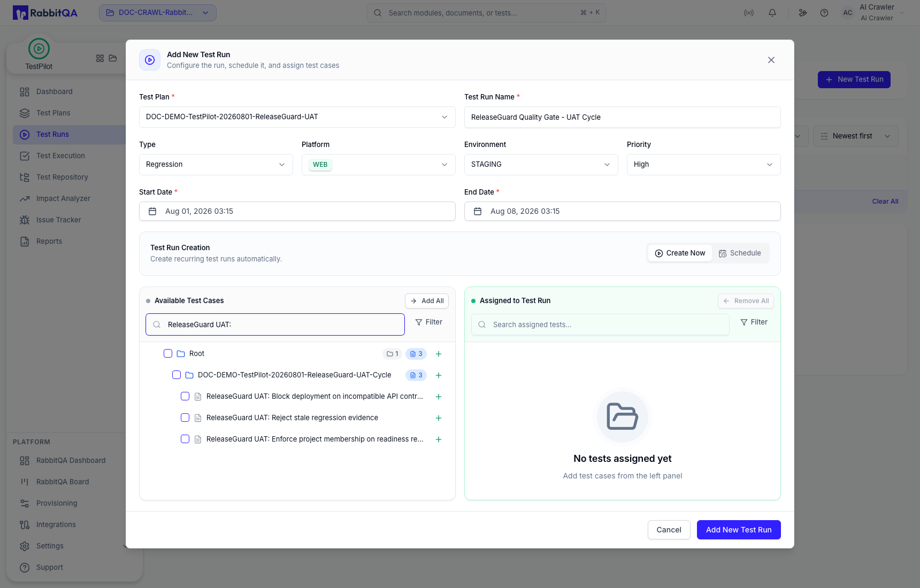Click the Start Date calendar icon
The height and width of the screenshot is (588, 920).
click(x=152, y=211)
